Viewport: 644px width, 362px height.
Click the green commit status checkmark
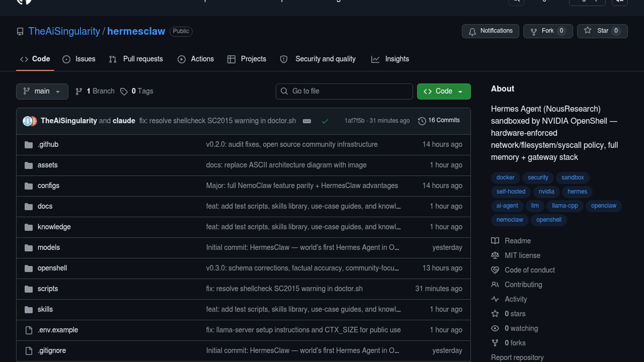325,121
